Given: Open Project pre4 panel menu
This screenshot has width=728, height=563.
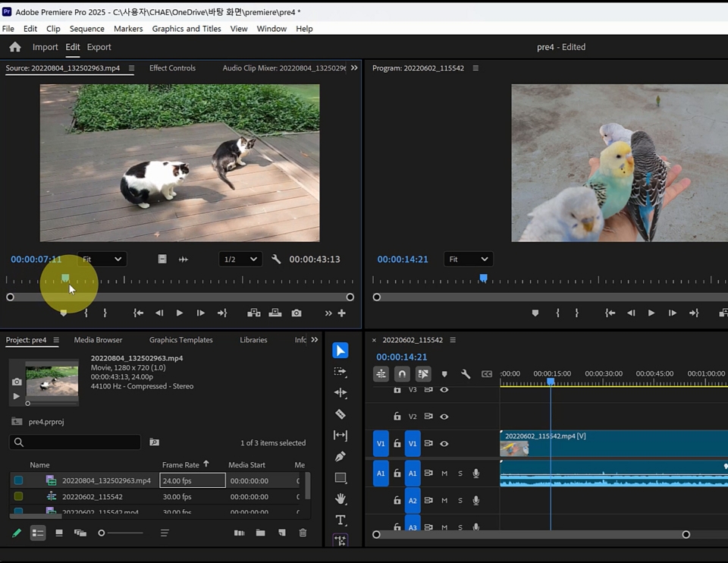Looking at the screenshot, I should pos(56,340).
